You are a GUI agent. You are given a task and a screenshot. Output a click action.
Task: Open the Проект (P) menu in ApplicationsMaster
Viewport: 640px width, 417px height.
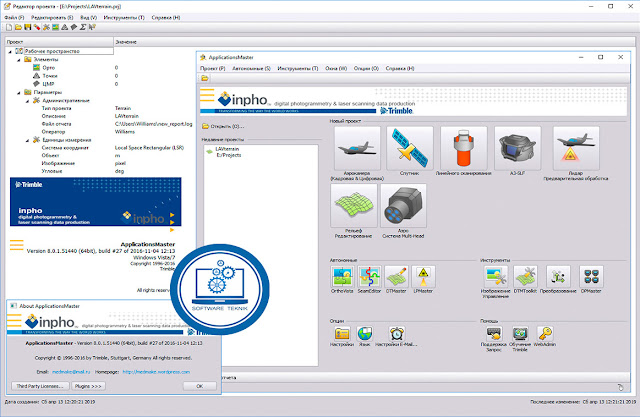coord(213,69)
